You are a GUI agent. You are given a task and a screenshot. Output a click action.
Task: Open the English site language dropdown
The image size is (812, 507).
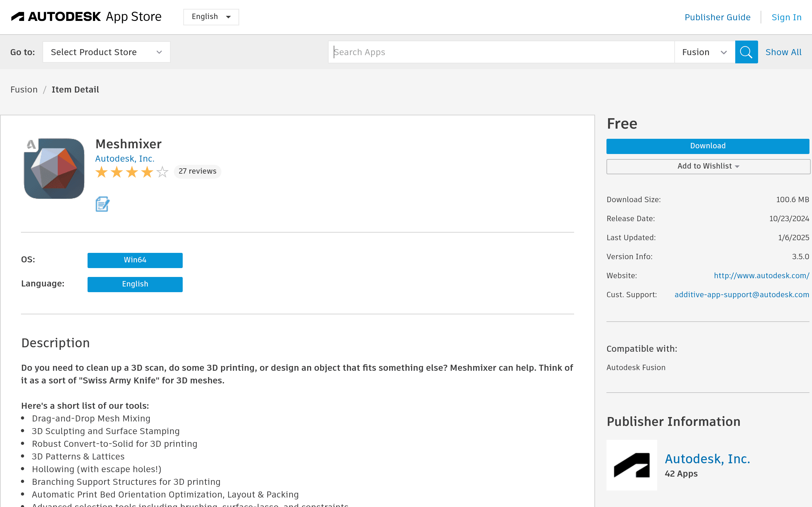211,17
